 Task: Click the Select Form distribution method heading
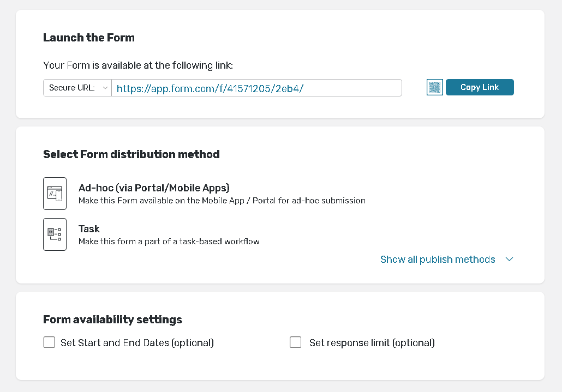(x=131, y=154)
